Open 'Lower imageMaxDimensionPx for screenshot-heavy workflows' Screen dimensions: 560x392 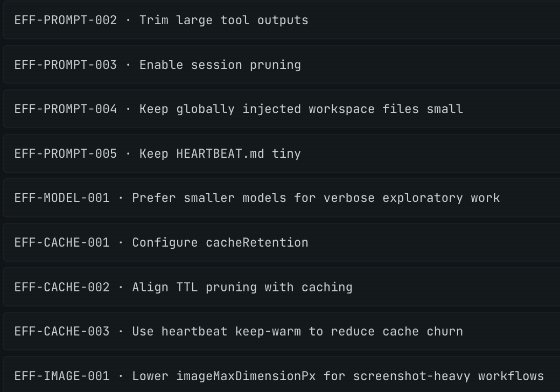coord(338,376)
